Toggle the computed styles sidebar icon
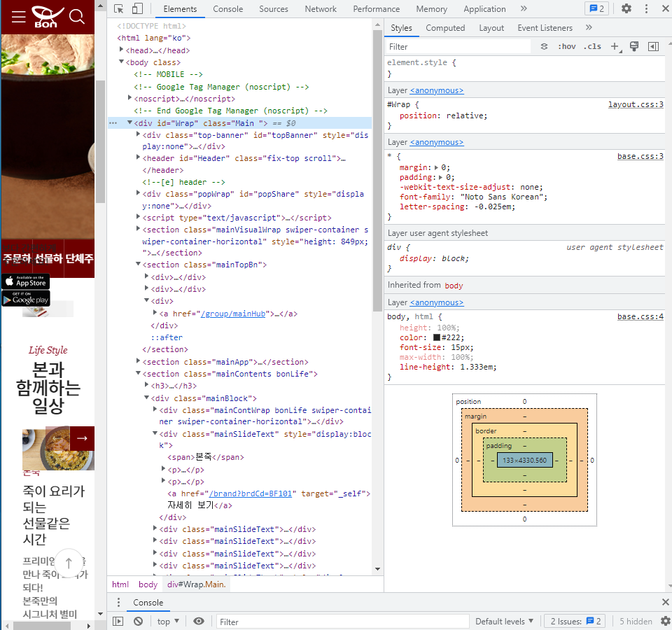Screen dimensions: 672x630 (x=653, y=46)
